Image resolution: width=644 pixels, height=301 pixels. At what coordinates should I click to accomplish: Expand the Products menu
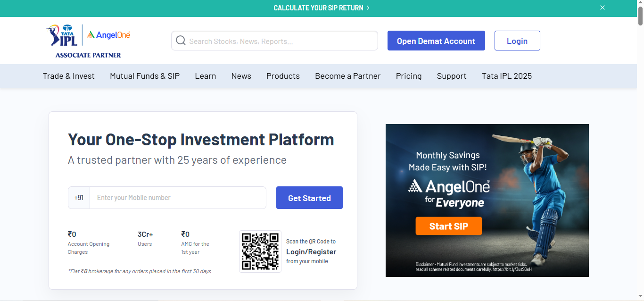point(283,76)
